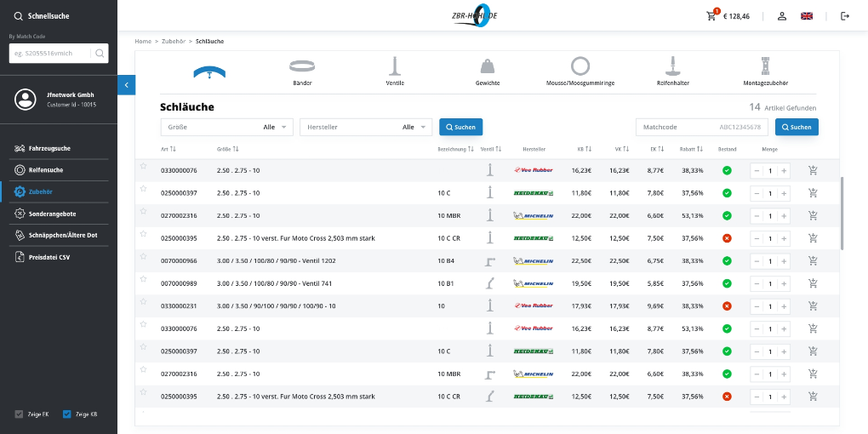
Task: Sort the table by Rabatt column
Action: tap(691, 149)
